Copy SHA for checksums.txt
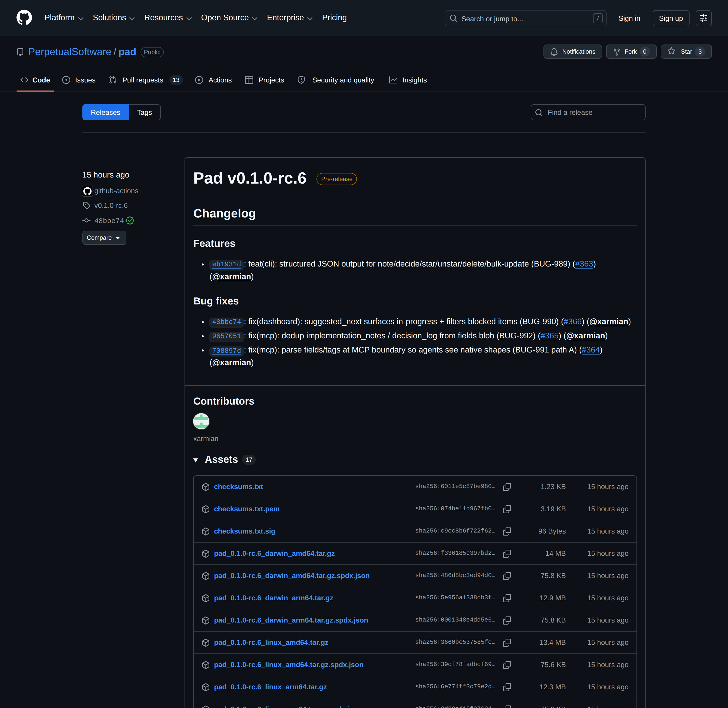 507,487
